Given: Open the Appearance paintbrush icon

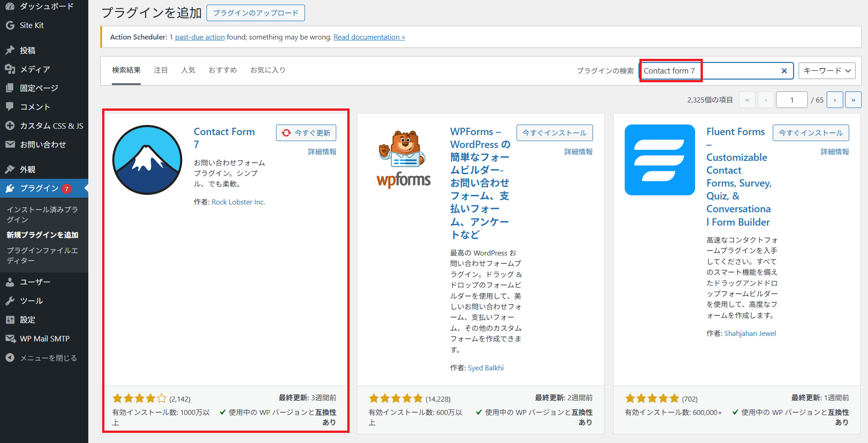Looking at the screenshot, I should click(10, 169).
